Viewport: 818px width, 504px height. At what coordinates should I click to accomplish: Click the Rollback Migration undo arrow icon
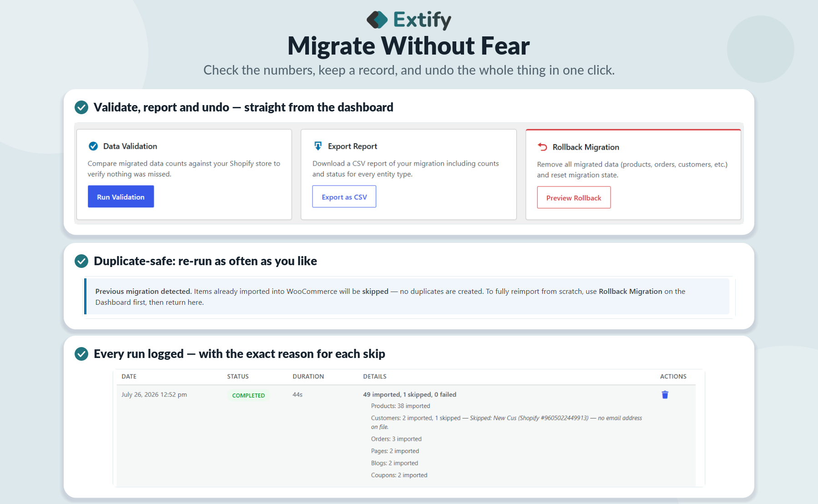pyautogui.click(x=542, y=147)
